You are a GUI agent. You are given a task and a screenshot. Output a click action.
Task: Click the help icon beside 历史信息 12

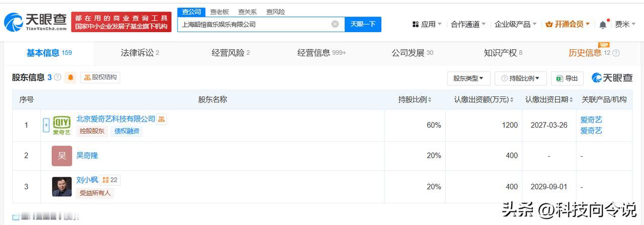[616, 53]
